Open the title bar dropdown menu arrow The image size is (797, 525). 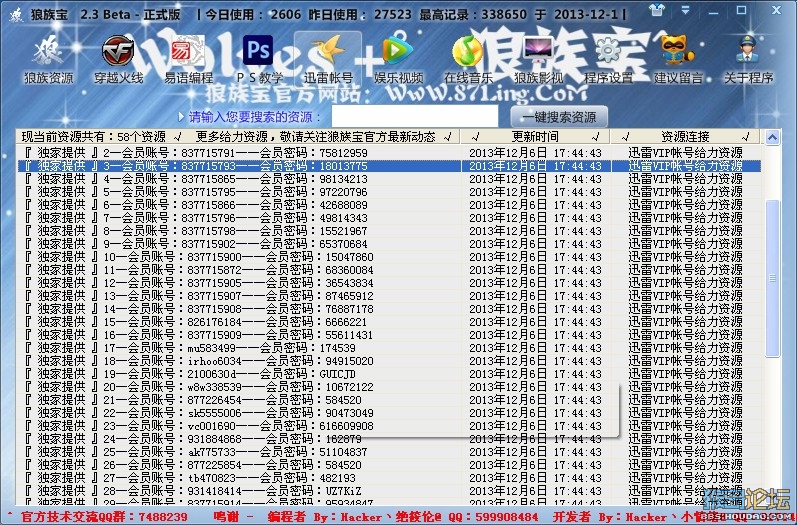coord(685,10)
